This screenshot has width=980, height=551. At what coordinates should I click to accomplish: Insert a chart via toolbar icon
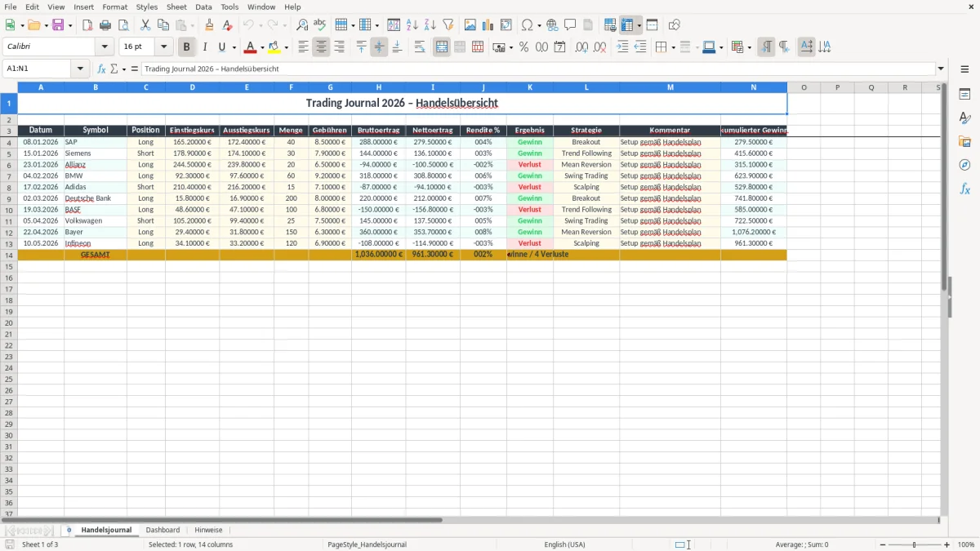(x=488, y=25)
